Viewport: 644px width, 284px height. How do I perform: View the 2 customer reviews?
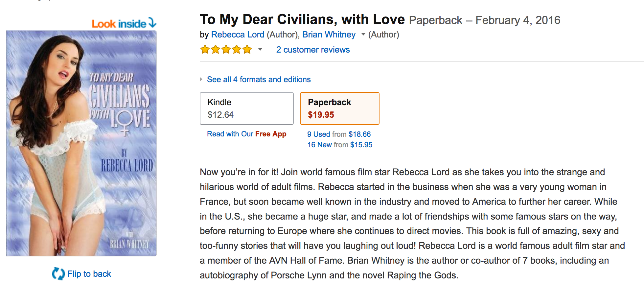313,50
